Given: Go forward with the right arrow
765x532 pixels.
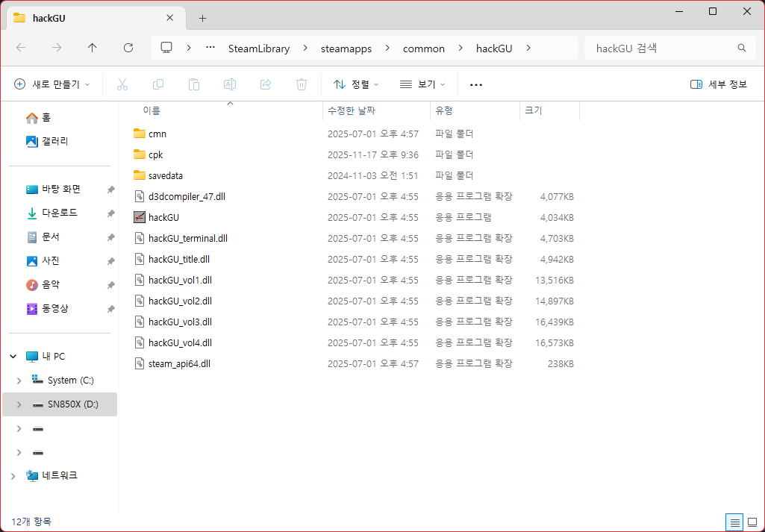Looking at the screenshot, I should (57, 47).
